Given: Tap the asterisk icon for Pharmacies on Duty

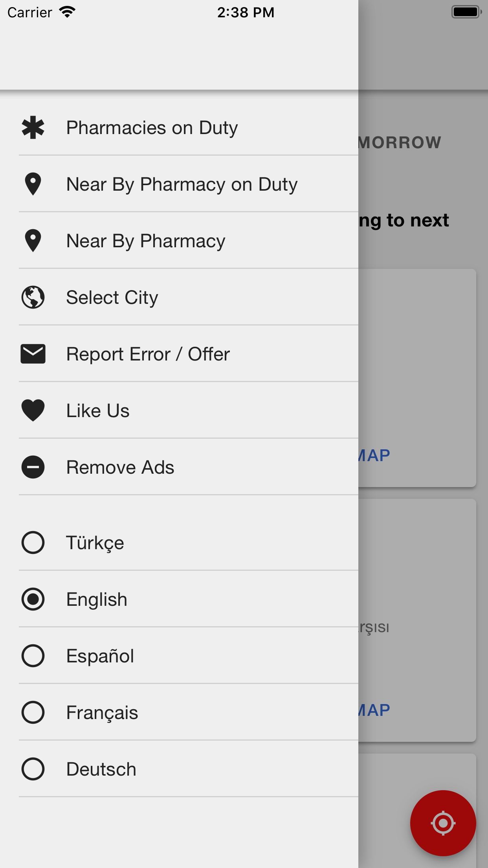Looking at the screenshot, I should tap(33, 127).
